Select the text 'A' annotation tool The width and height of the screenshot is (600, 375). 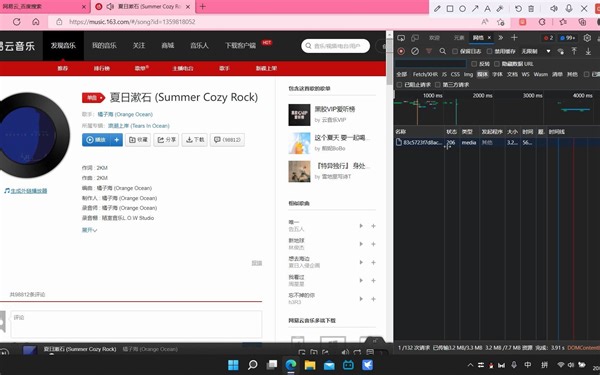click(x=487, y=8)
